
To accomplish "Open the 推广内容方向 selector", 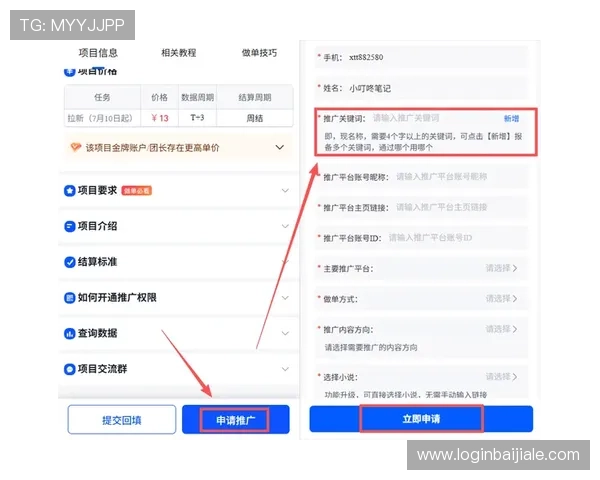I will click(421, 329).
